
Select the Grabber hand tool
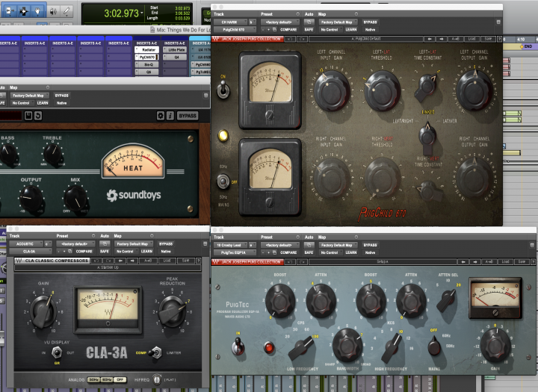point(38,11)
